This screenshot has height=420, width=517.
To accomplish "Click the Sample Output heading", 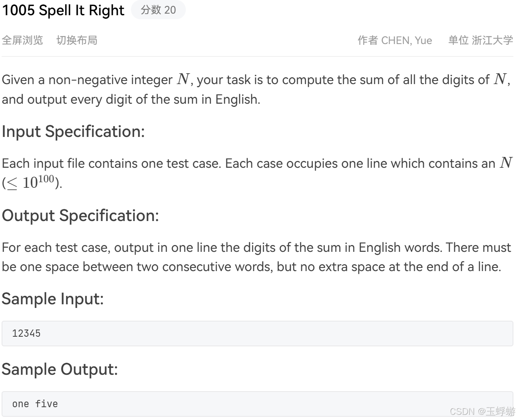I will pos(59,369).
